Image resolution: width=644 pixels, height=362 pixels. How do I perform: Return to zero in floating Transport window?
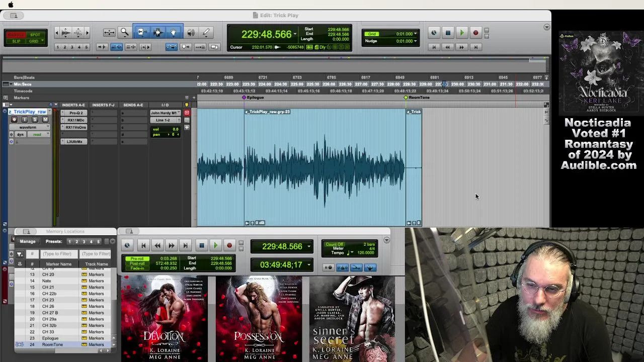pos(143,245)
